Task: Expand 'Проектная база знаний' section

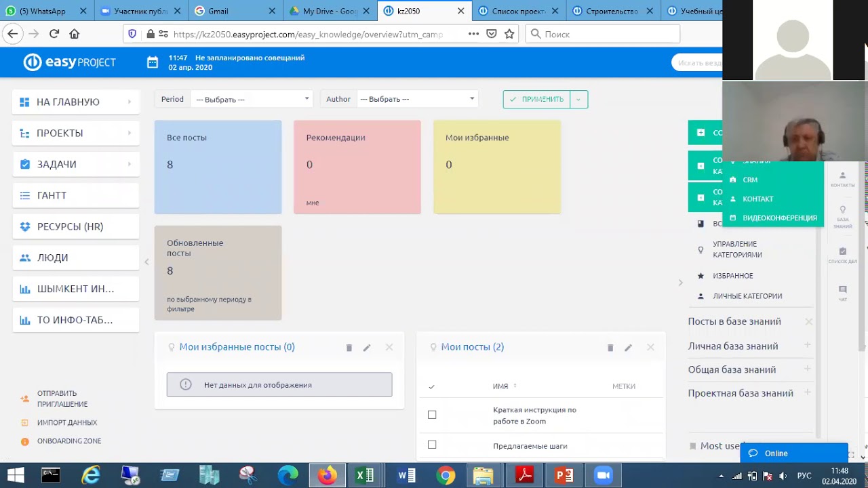Action: coord(808,392)
